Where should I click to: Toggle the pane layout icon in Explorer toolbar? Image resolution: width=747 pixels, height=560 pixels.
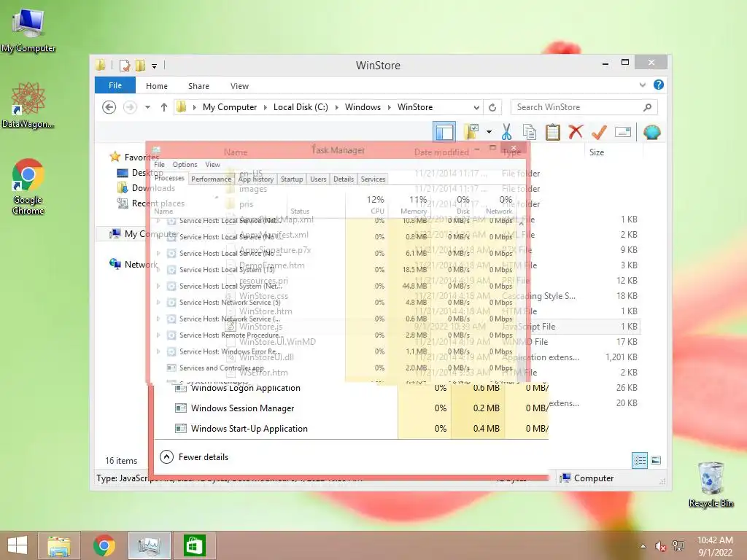click(x=444, y=132)
